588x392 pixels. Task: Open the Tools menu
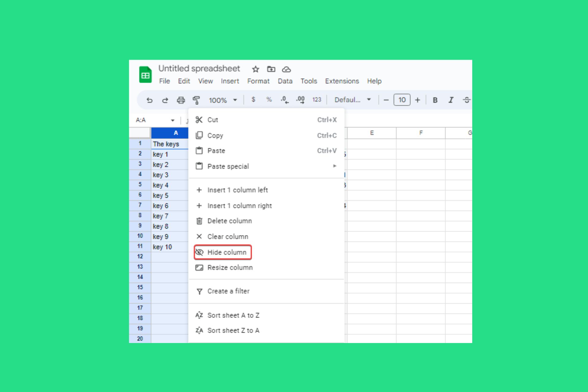click(309, 81)
